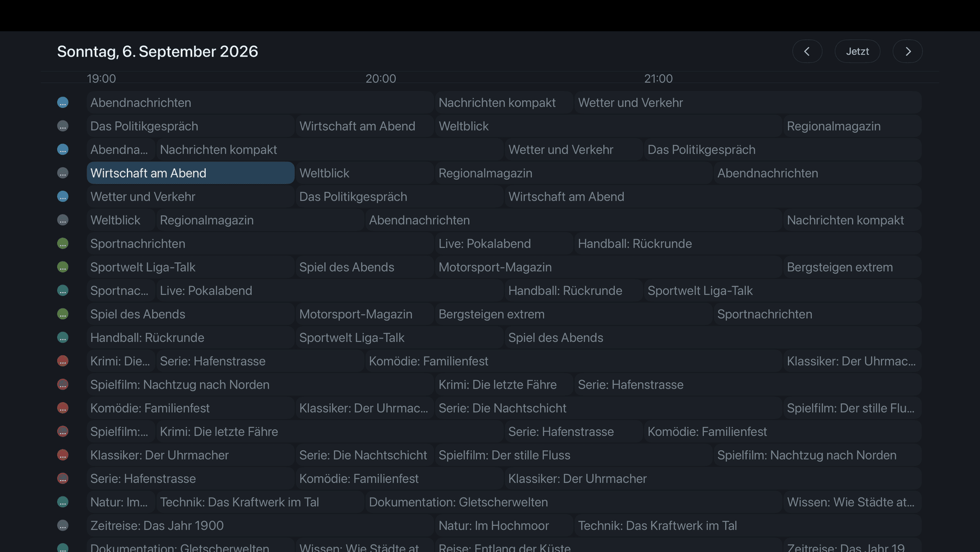Open Abendnachrichten at 21:15 in fourth row
This screenshot has height=552, width=980.
pyautogui.click(x=817, y=173)
